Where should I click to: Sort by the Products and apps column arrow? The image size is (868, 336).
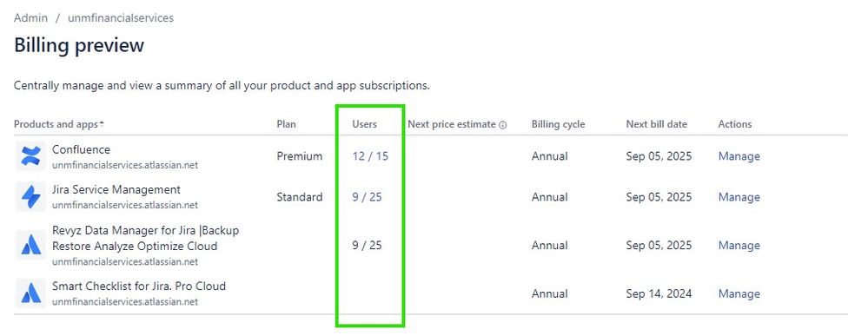(x=102, y=124)
